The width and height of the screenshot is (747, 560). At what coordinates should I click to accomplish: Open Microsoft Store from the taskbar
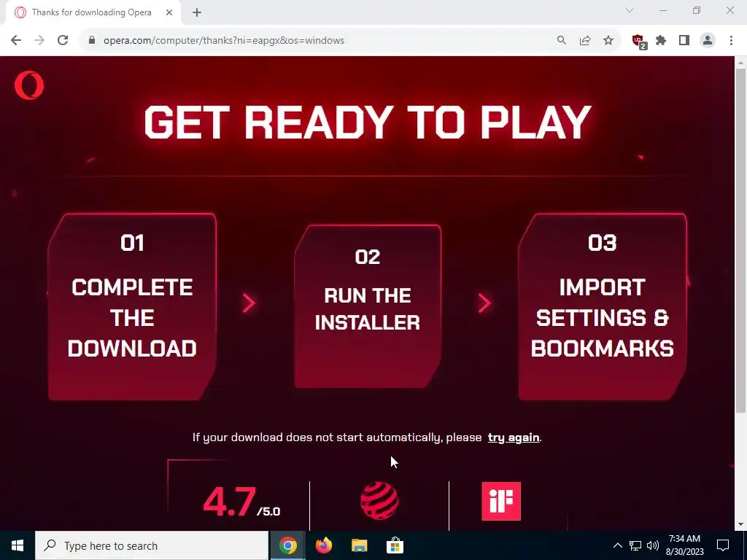tap(395, 545)
